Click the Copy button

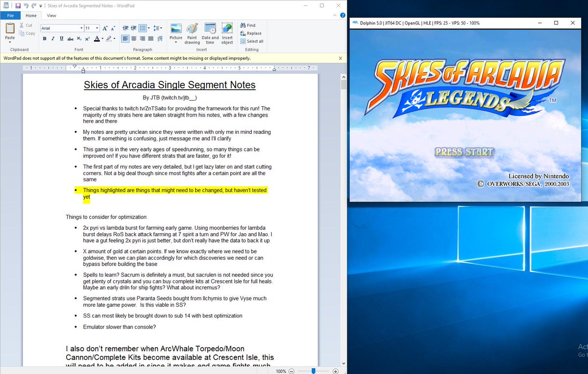tap(27, 33)
